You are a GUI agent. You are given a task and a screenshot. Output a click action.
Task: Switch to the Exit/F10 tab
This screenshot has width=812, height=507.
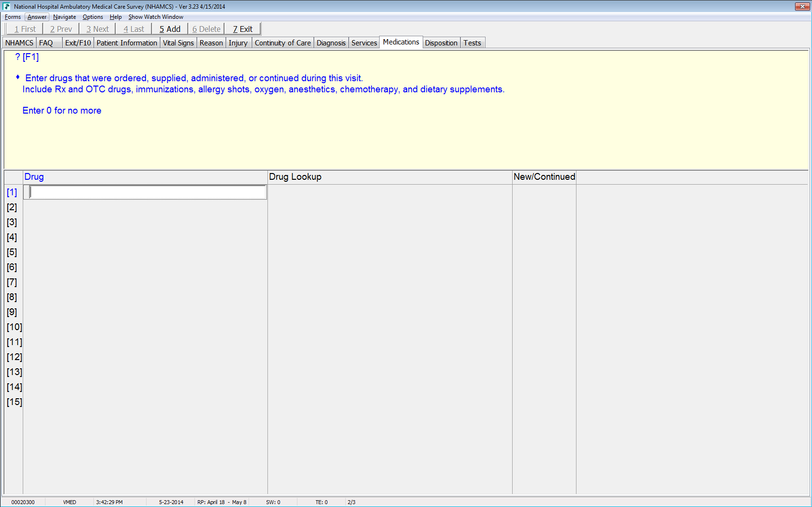point(78,43)
